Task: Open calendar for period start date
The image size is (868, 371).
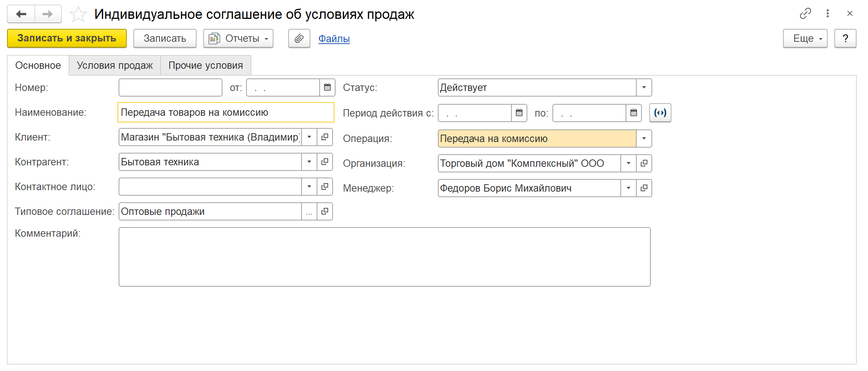Action: pyautogui.click(x=519, y=113)
